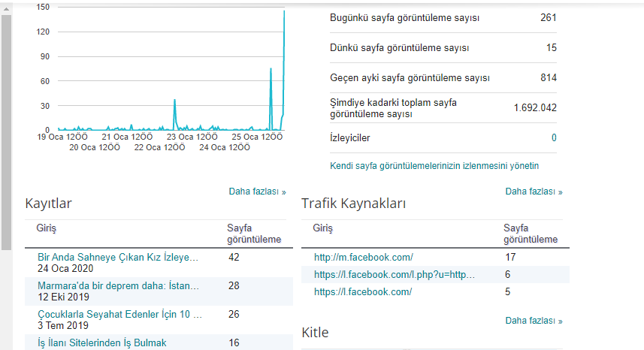
Task: Open post Bir Anda Sahneye Çıkan Kız
Action: pos(118,258)
